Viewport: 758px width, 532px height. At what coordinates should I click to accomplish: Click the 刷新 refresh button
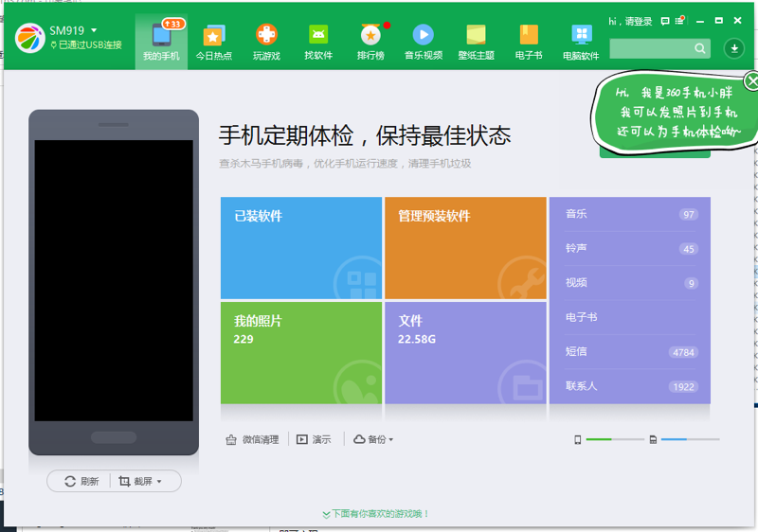(x=81, y=481)
